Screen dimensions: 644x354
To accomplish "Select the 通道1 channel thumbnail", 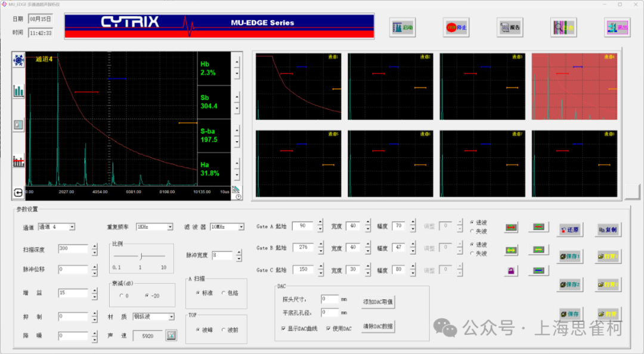I will (298, 86).
